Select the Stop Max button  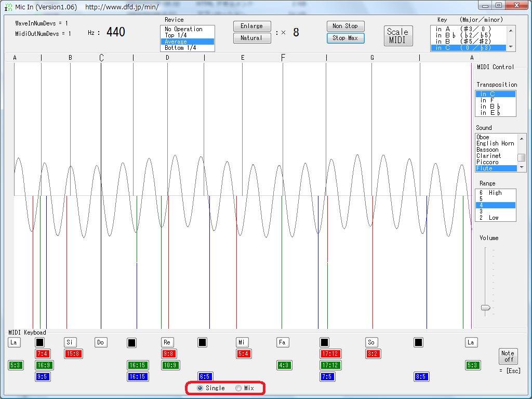[345, 38]
